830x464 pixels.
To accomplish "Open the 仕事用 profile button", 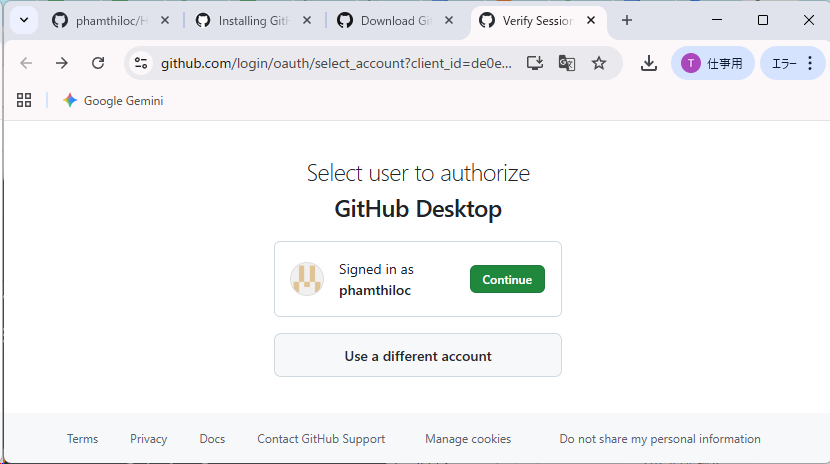I will pyautogui.click(x=712, y=63).
